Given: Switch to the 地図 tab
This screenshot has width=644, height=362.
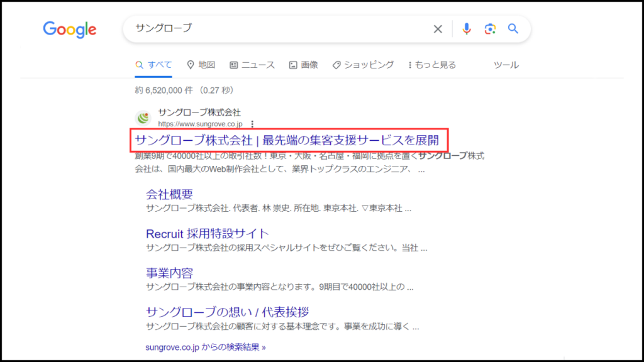Looking at the screenshot, I should (x=201, y=65).
